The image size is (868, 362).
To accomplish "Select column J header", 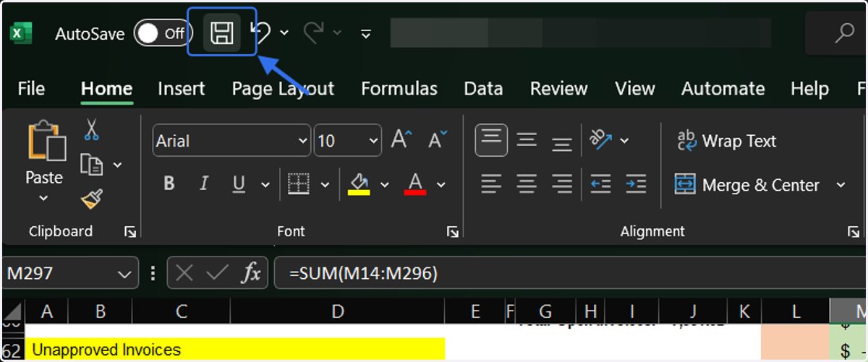I will click(x=692, y=311).
